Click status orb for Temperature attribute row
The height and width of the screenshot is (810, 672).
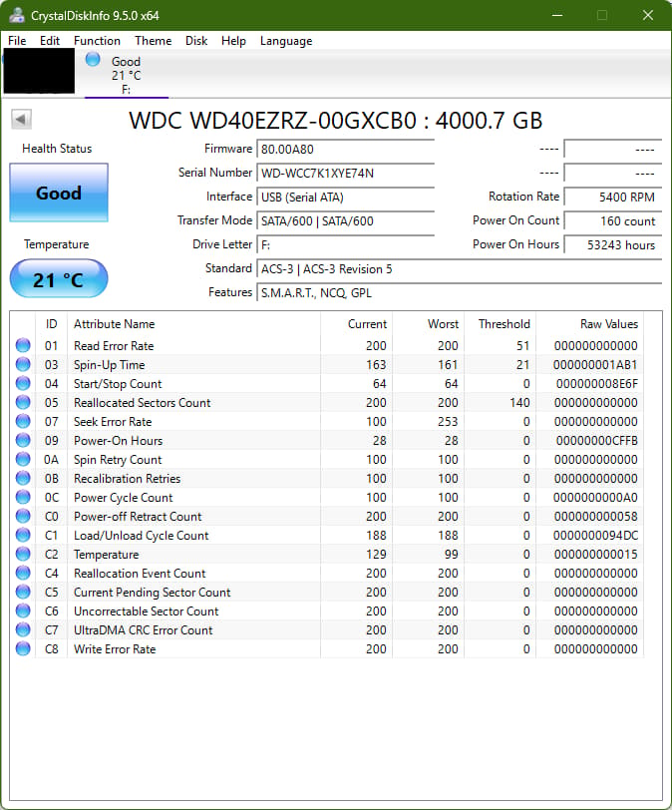(x=23, y=554)
